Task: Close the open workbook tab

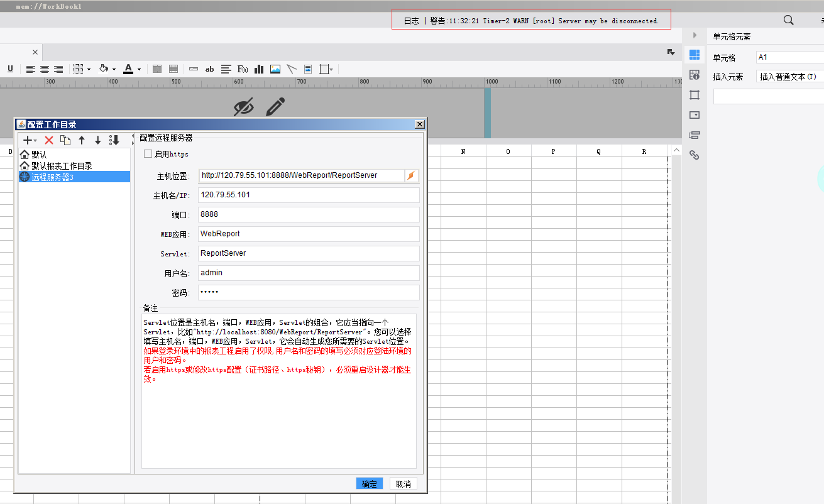Action: [x=35, y=52]
